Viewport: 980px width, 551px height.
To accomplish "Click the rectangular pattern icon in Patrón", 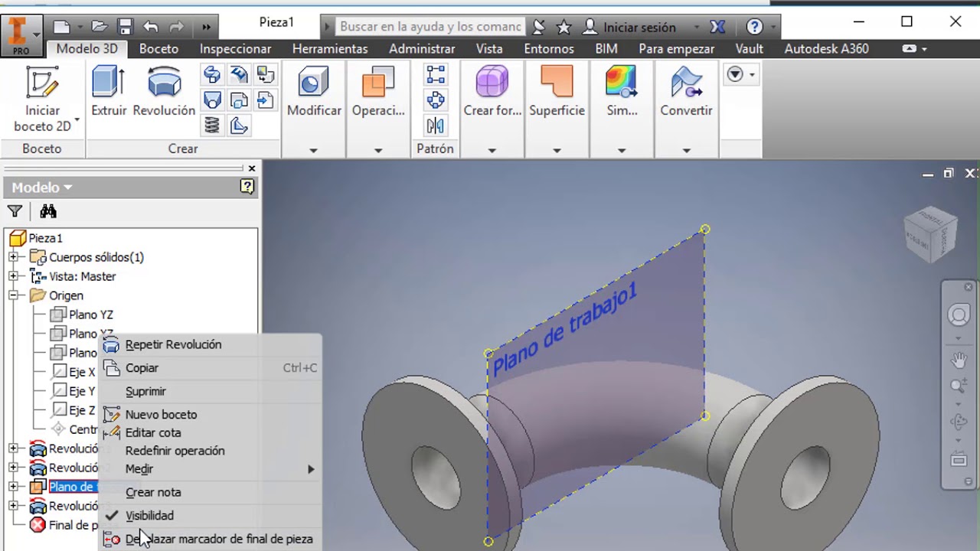I will coord(436,74).
